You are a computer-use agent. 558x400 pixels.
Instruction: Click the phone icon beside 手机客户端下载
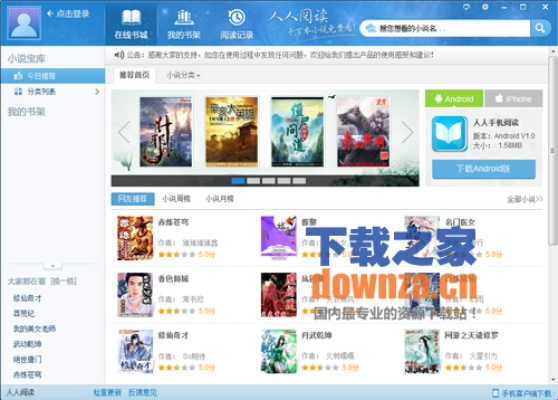(495, 393)
